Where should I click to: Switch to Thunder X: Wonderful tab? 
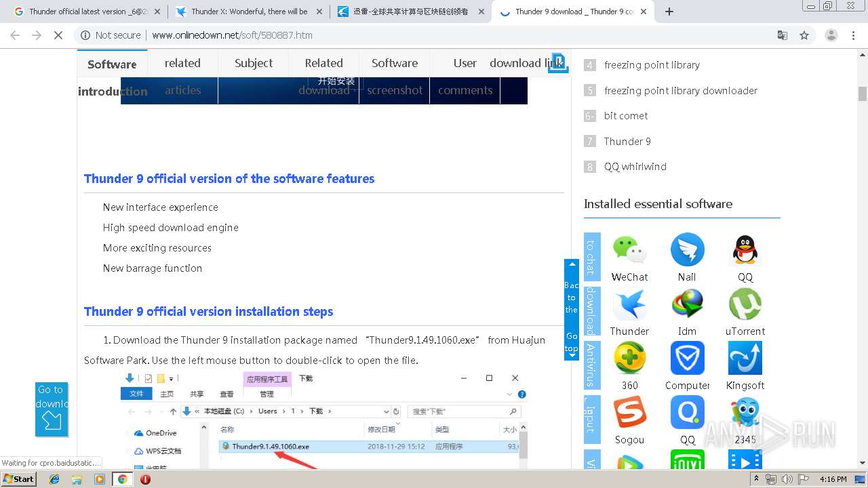(248, 12)
